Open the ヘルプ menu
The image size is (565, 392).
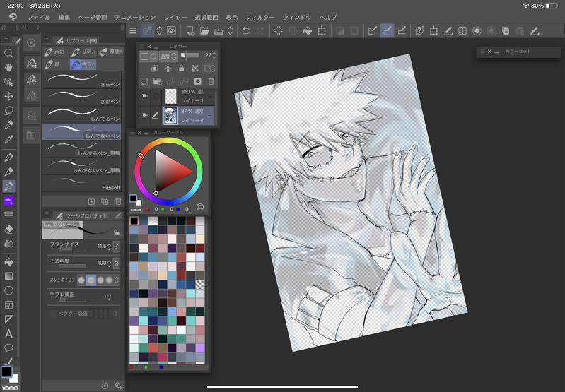(328, 17)
